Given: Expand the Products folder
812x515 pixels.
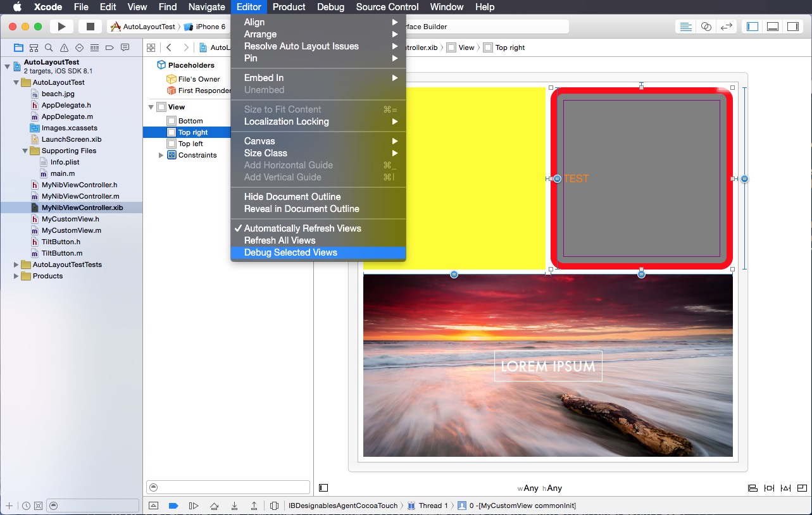Looking at the screenshot, I should [x=16, y=276].
